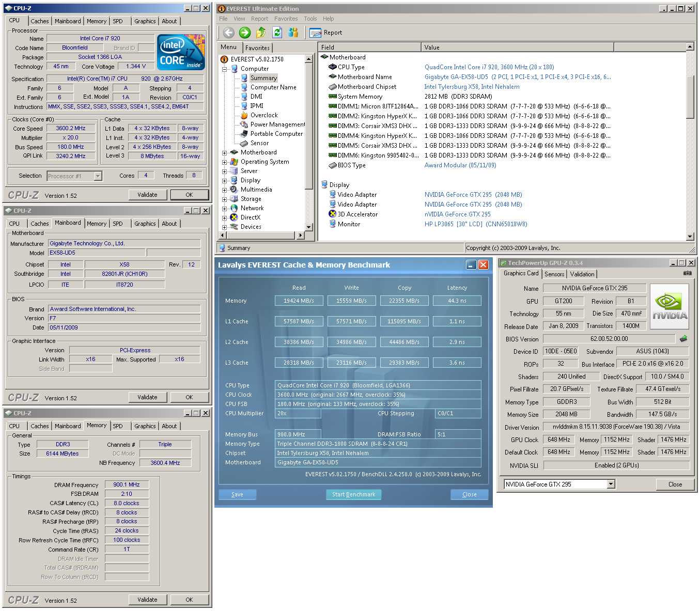The height and width of the screenshot is (611, 700).
Task: Expand the Motherboard node in EVEREST tree
Action: [225, 153]
